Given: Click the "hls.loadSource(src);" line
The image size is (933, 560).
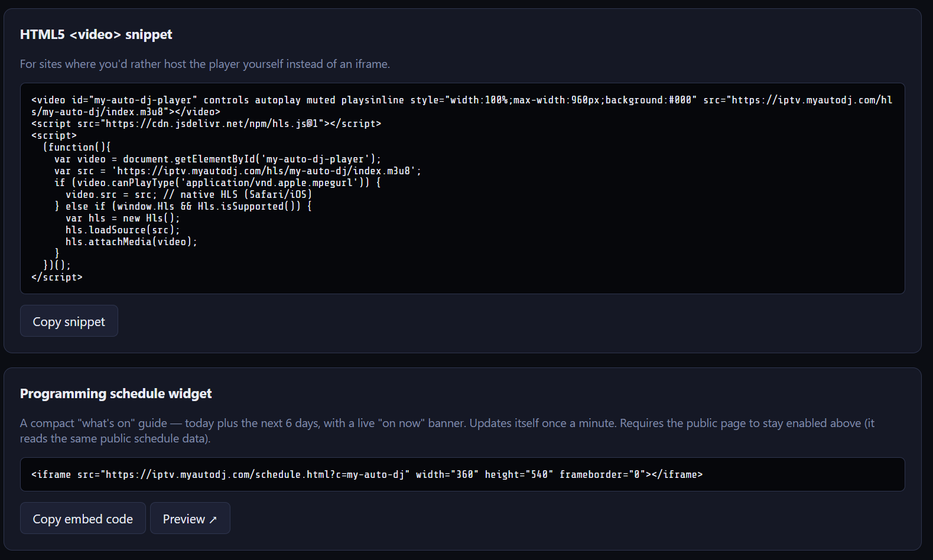Looking at the screenshot, I should [123, 230].
